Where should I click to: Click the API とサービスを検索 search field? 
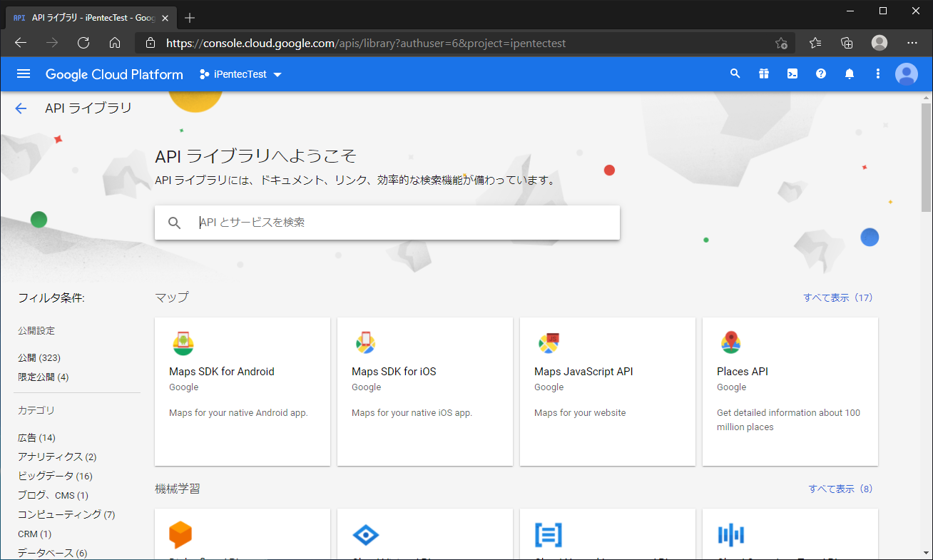point(387,223)
